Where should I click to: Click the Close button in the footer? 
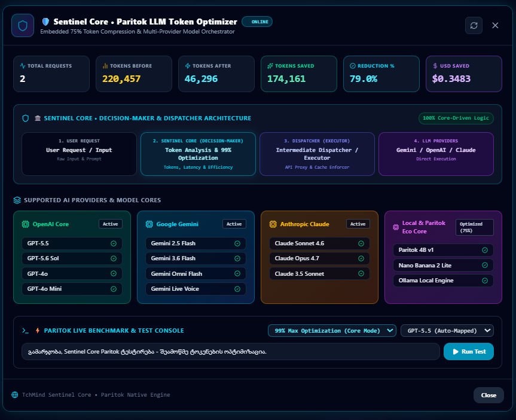click(x=488, y=395)
